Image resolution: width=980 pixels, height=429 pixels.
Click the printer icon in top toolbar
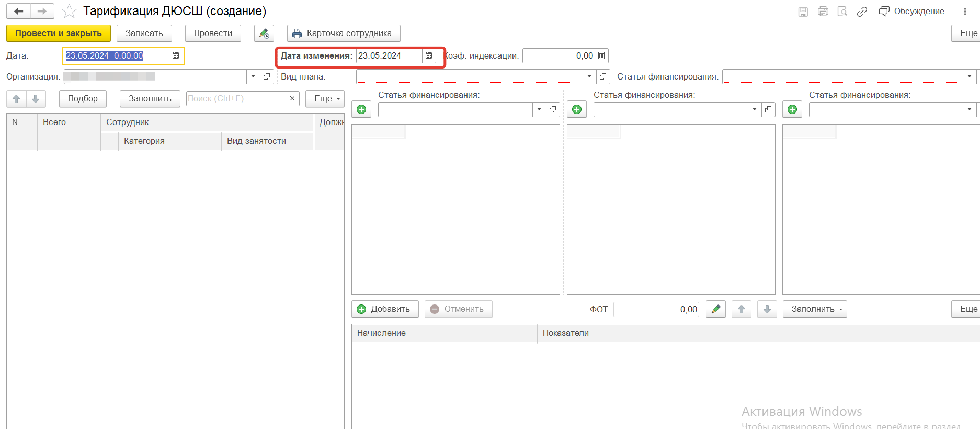(x=823, y=12)
